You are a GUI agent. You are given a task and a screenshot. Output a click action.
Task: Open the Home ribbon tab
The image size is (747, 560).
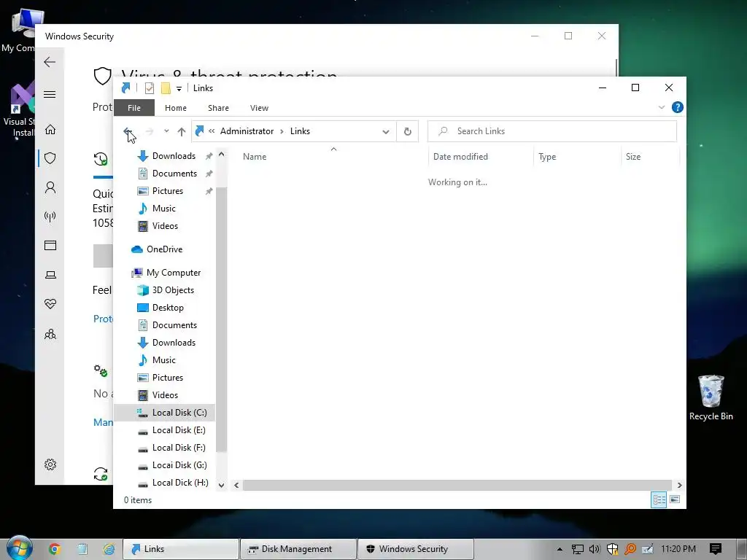[x=175, y=108]
